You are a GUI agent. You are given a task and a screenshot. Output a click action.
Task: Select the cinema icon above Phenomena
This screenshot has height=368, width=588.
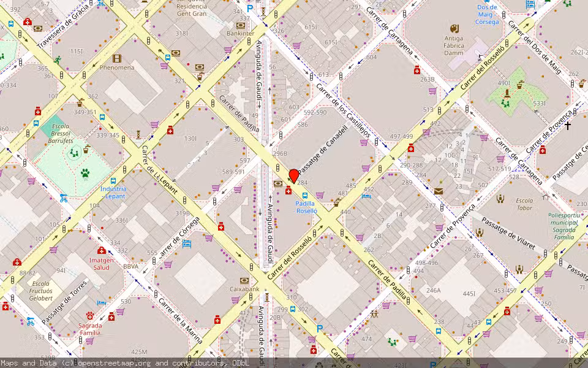click(117, 59)
